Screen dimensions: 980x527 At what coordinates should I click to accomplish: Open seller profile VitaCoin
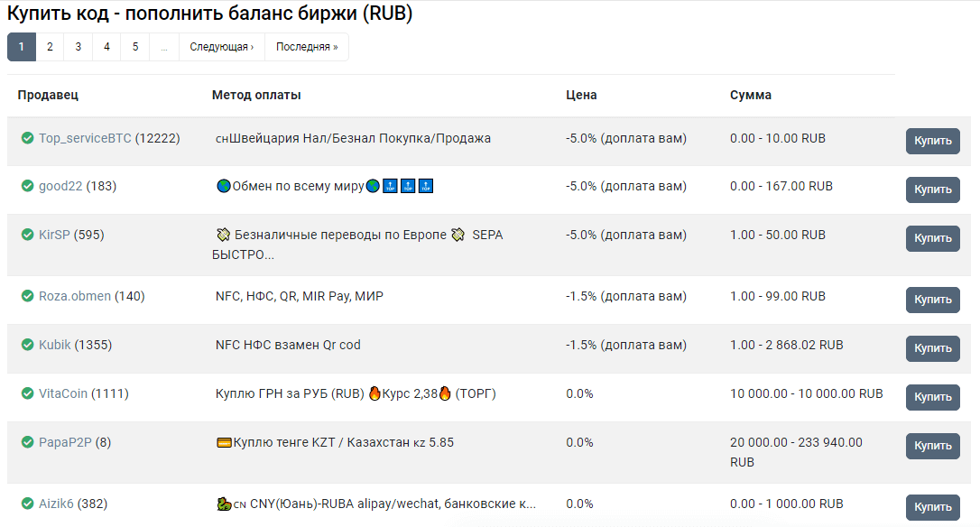(x=64, y=393)
